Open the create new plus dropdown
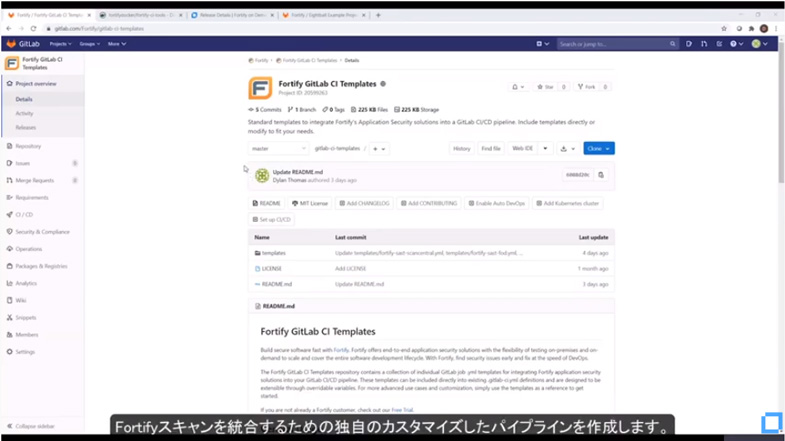Viewport: 785px width, 441px height. click(x=543, y=44)
